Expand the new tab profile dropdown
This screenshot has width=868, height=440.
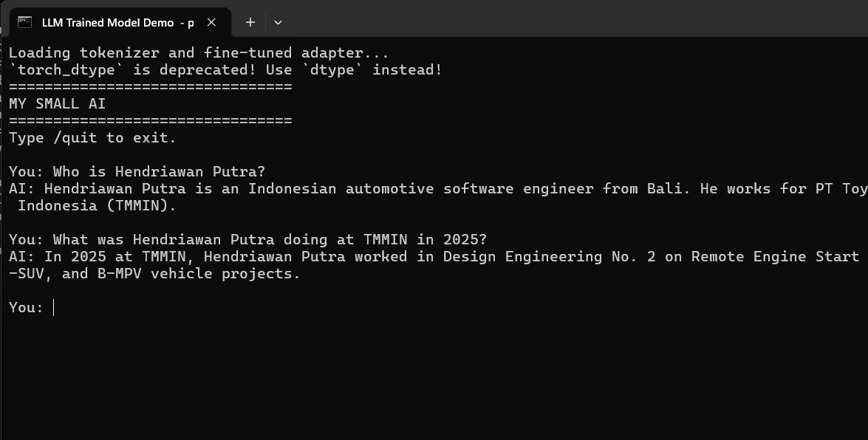(278, 23)
